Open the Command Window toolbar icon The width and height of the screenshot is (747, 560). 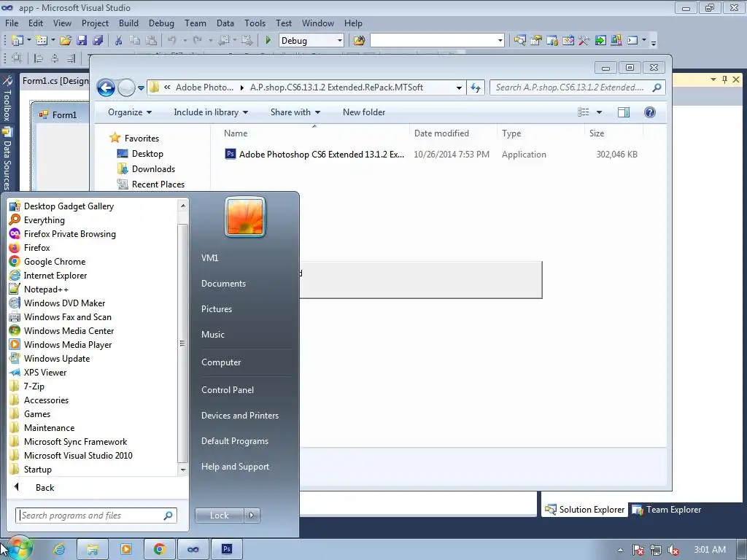(632, 41)
